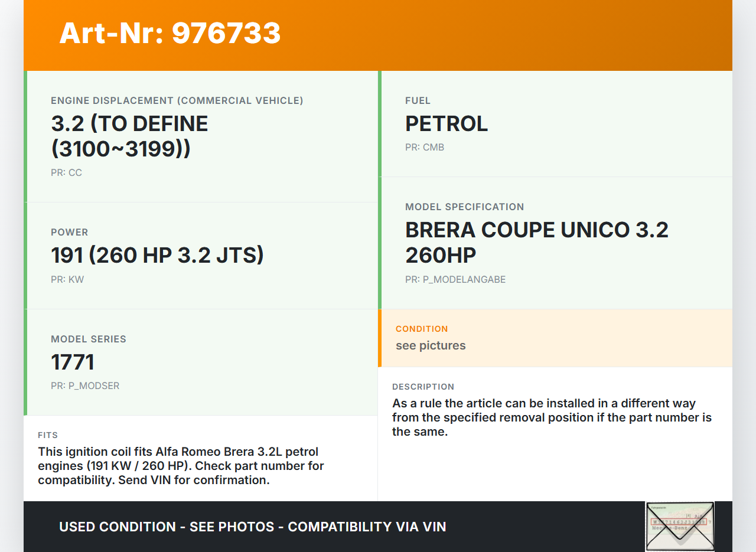Click the PR: P_MODSER label
The height and width of the screenshot is (552, 756).
(x=85, y=386)
